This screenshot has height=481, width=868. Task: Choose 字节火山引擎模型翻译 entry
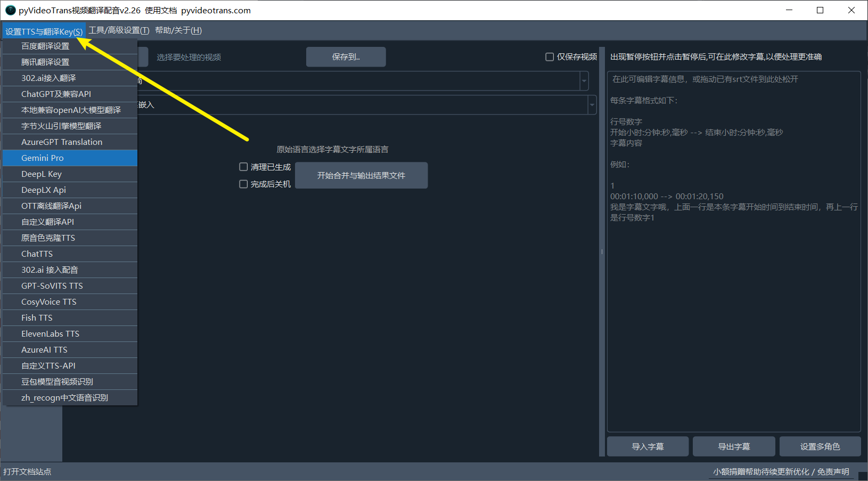click(x=70, y=126)
